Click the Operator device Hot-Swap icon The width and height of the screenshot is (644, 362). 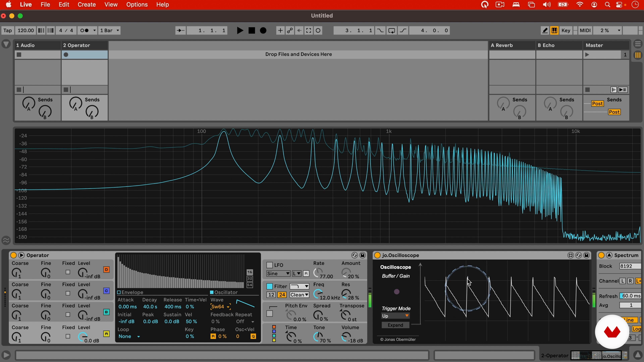[x=354, y=255]
